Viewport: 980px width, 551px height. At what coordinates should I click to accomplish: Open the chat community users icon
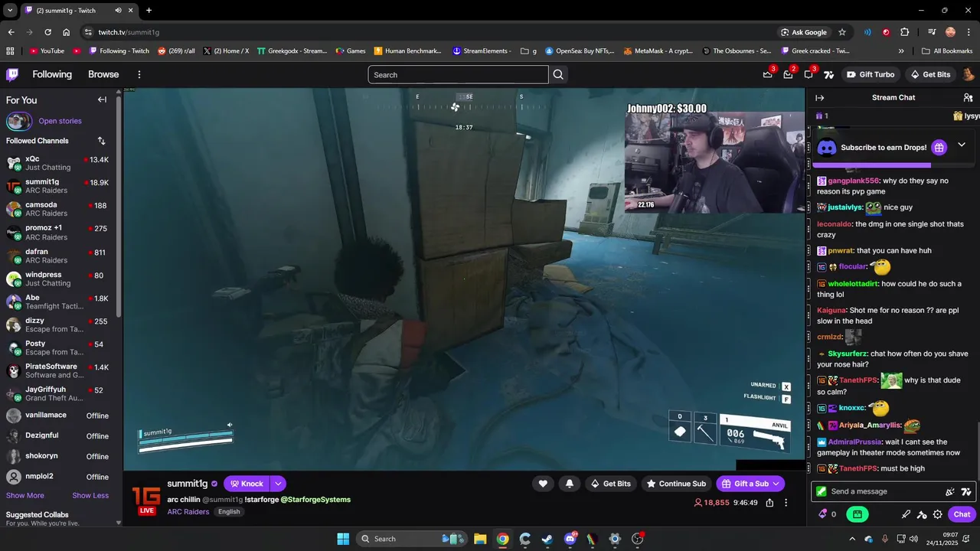click(x=968, y=97)
